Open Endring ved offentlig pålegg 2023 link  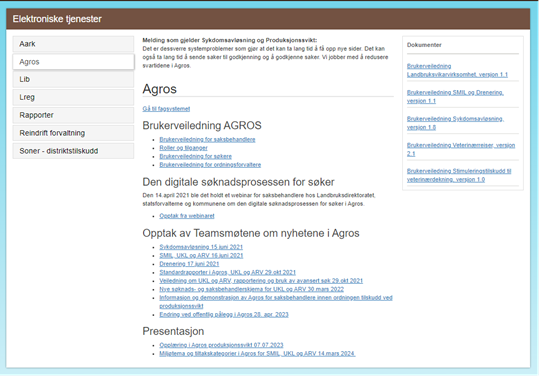(224, 314)
